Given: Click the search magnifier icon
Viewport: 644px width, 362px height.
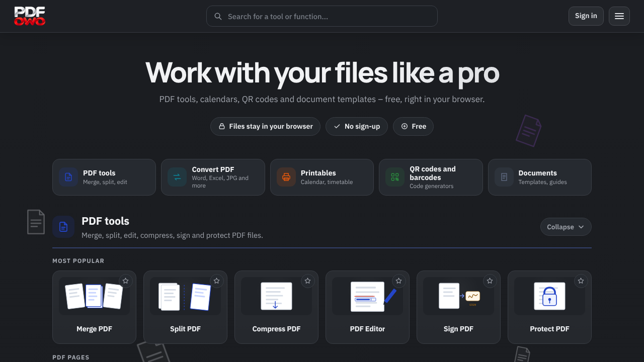Looking at the screenshot, I should (x=218, y=17).
